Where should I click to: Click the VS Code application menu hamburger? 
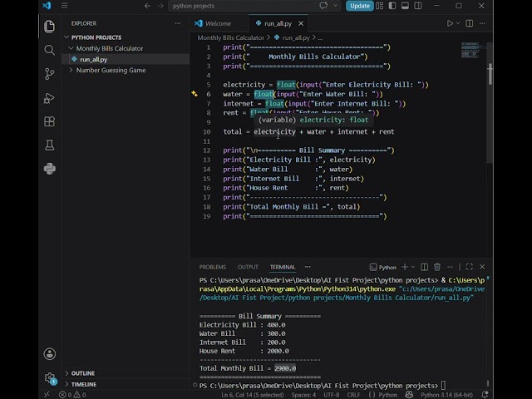[65, 6]
